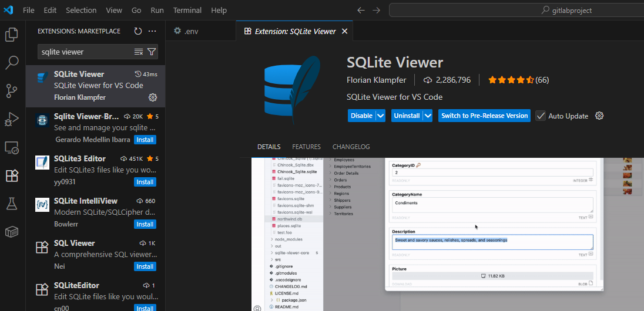This screenshot has width=644, height=311.
Task: Open the Edit menu
Action: click(50, 10)
